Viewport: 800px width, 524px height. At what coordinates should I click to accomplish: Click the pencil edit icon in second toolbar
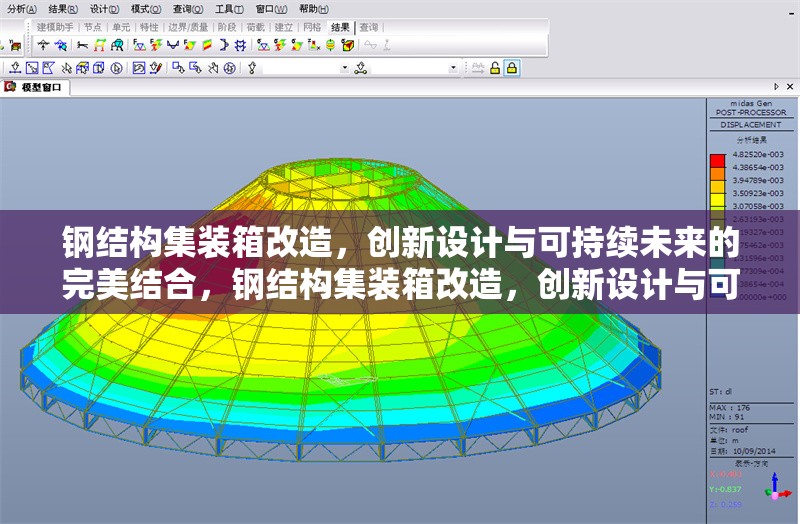[157, 68]
